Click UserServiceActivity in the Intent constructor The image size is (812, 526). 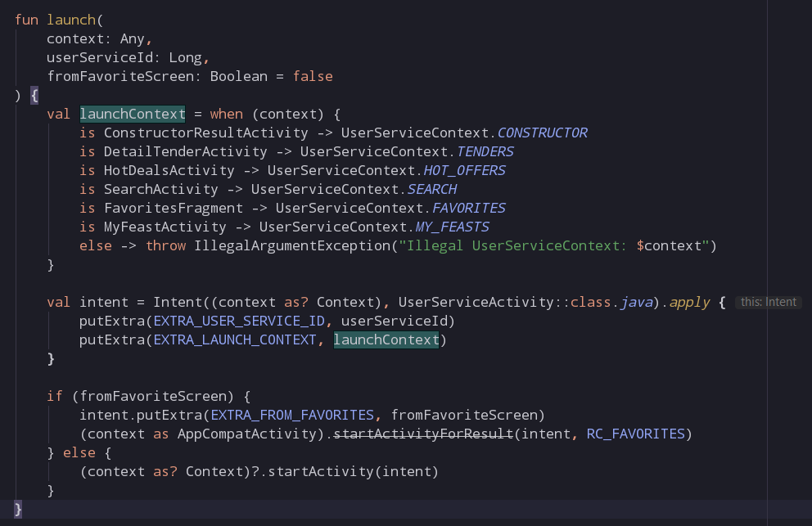pos(476,303)
